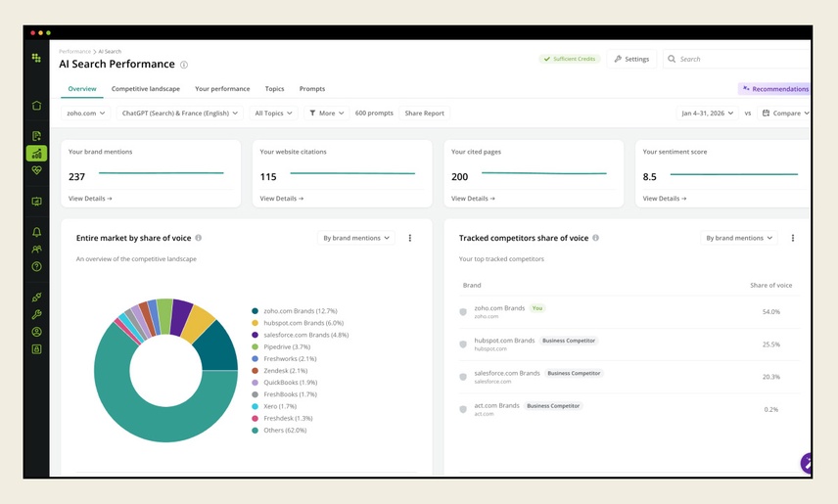The image size is (838, 504).
Task: Click info icon beside Entire market title
Action: [199, 238]
